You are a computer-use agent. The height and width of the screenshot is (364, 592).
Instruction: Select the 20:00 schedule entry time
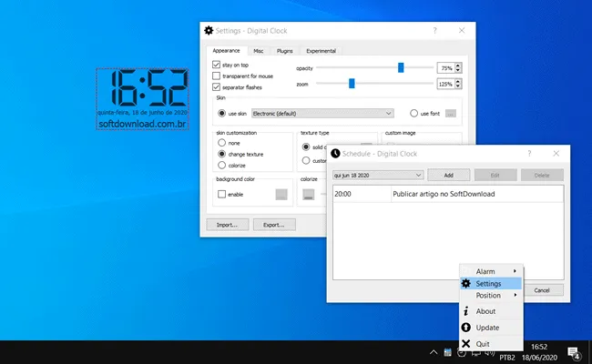[342, 194]
